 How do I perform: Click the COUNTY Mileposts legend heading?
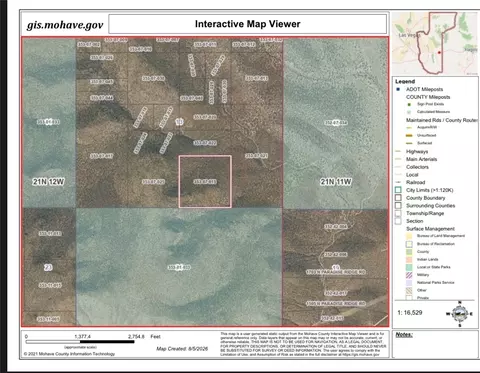click(x=428, y=97)
